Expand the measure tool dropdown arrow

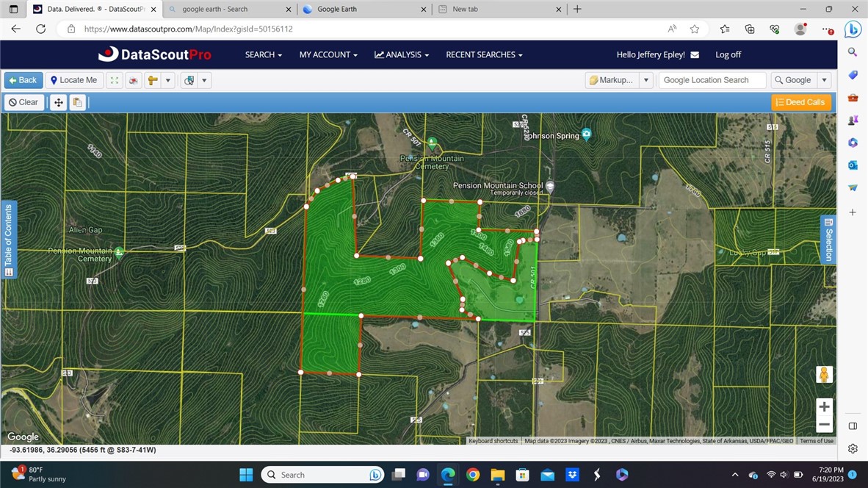point(168,80)
